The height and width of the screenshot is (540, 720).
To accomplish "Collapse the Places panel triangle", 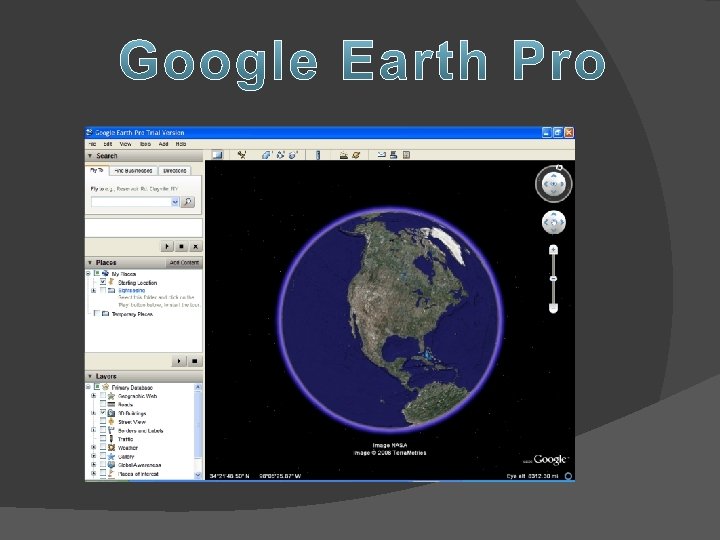I will [90, 263].
